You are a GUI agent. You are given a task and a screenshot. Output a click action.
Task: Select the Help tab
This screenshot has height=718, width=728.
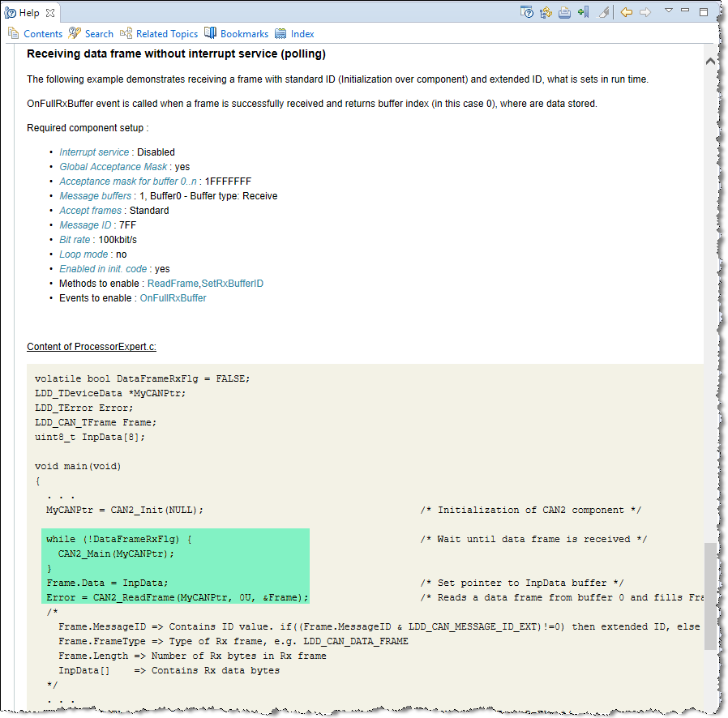click(26, 12)
